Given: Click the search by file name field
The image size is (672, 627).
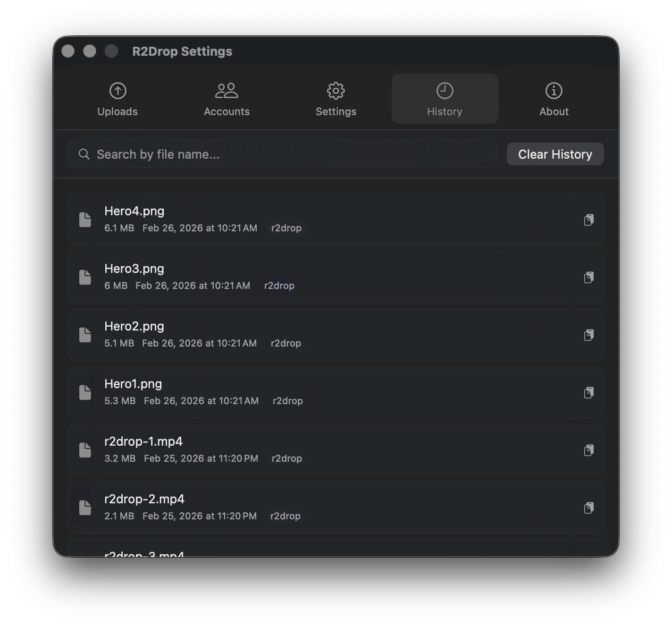Looking at the screenshot, I should (x=282, y=154).
